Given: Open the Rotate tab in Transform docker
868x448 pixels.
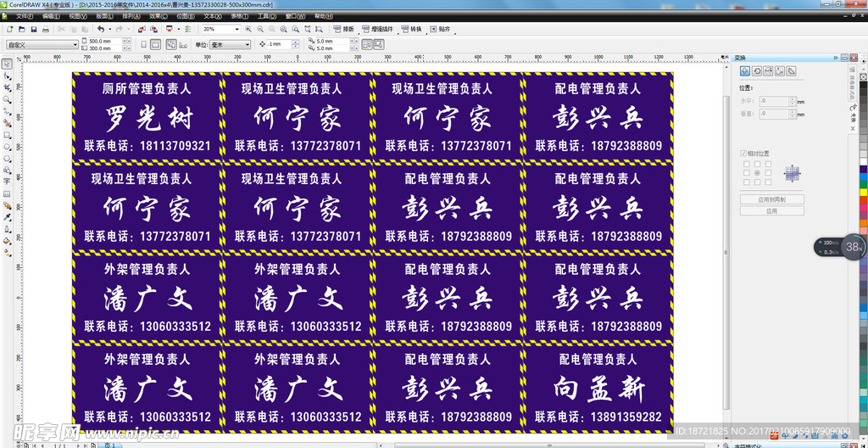Looking at the screenshot, I should pyautogui.click(x=757, y=71).
